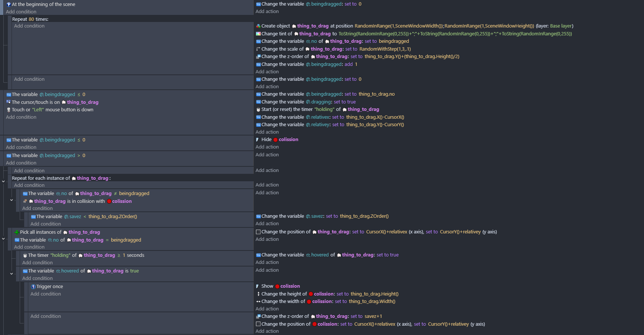Click the Trigger once condition icon
Viewport: 644px width, 335px height.
(x=33, y=287)
